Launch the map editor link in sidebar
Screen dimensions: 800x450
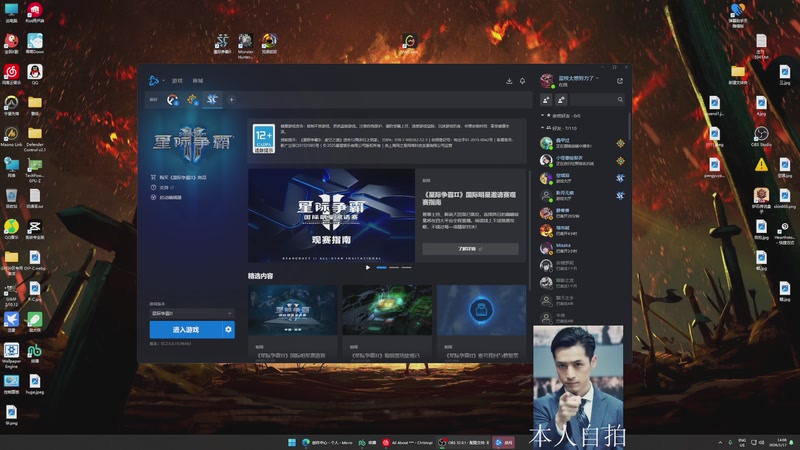tap(166, 197)
